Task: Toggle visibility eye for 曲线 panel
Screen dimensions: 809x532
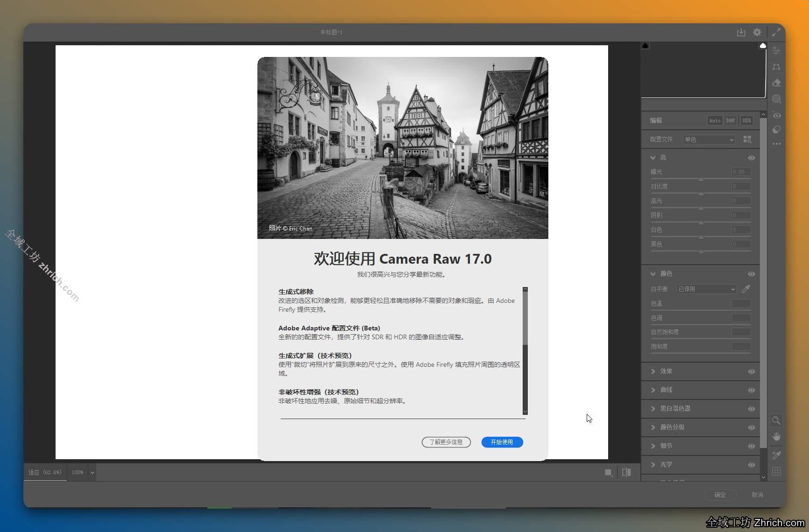Action: [751, 390]
